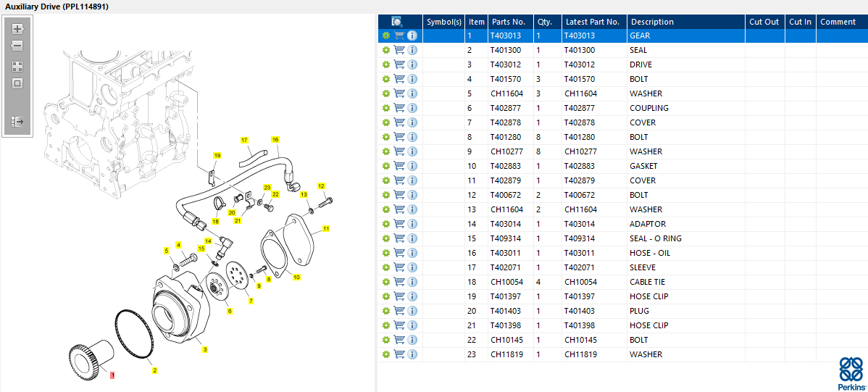The height and width of the screenshot is (392, 868).
Task: Click part number T409314
Action: click(x=506, y=238)
